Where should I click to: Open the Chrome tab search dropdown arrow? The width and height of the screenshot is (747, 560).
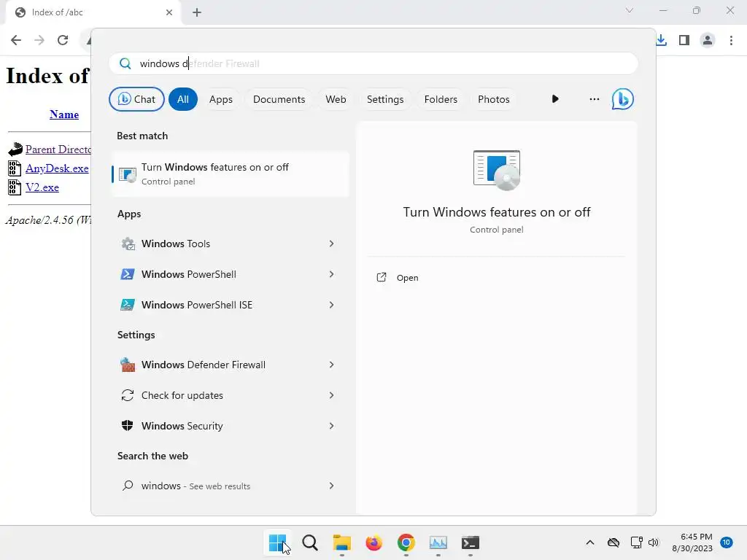click(630, 10)
